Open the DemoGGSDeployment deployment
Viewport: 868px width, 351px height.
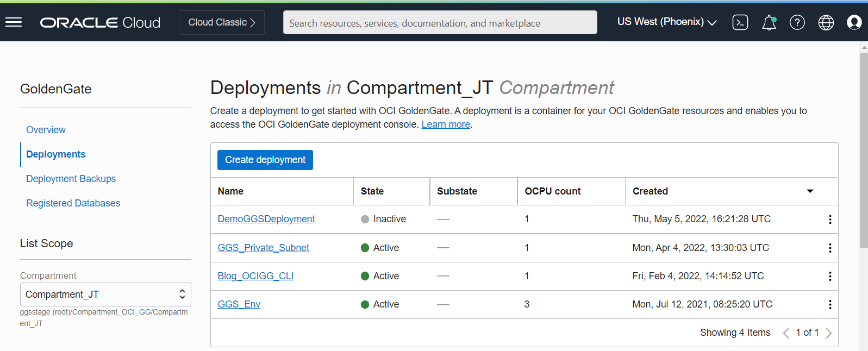click(266, 219)
